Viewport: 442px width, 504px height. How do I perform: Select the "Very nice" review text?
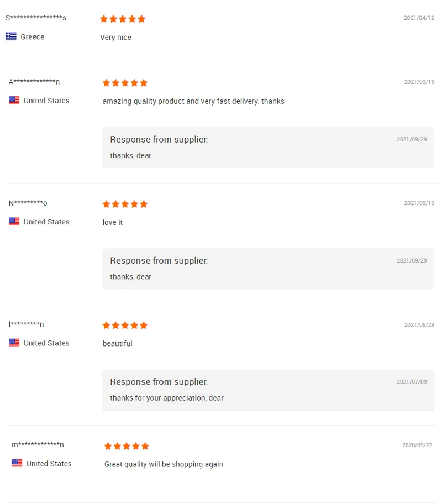pos(115,38)
